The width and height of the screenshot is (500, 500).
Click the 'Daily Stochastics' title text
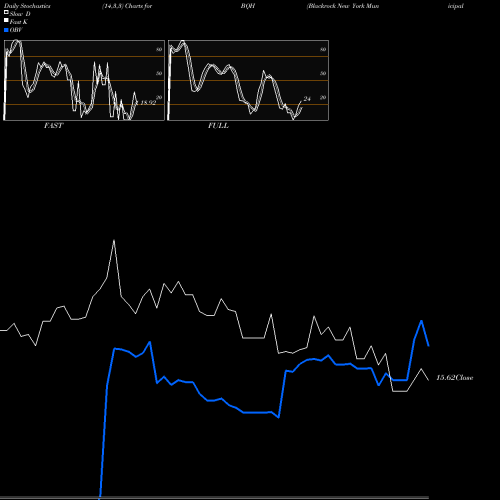click(x=27, y=6)
